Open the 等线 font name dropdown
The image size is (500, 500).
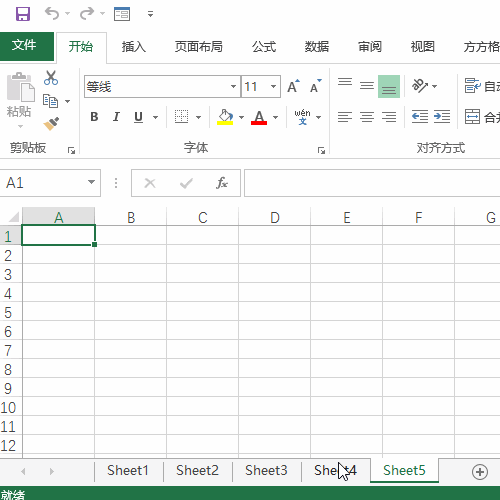coord(233,87)
